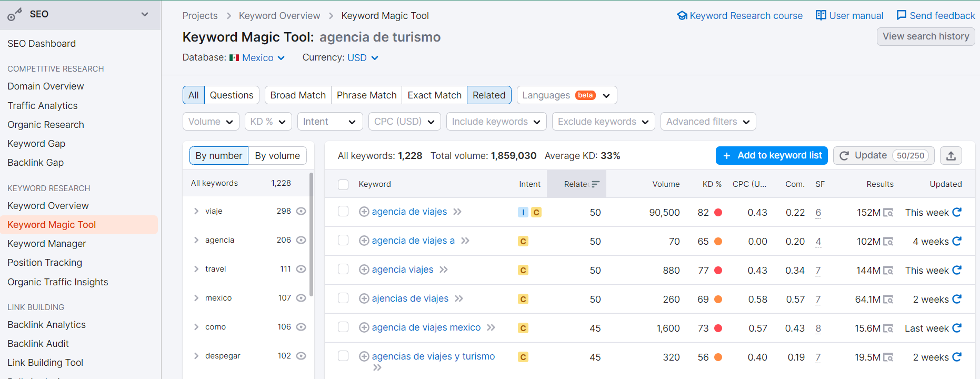Click the export upload icon button
The height and width of the screenshot is (379, 980).
coord(951,156)
